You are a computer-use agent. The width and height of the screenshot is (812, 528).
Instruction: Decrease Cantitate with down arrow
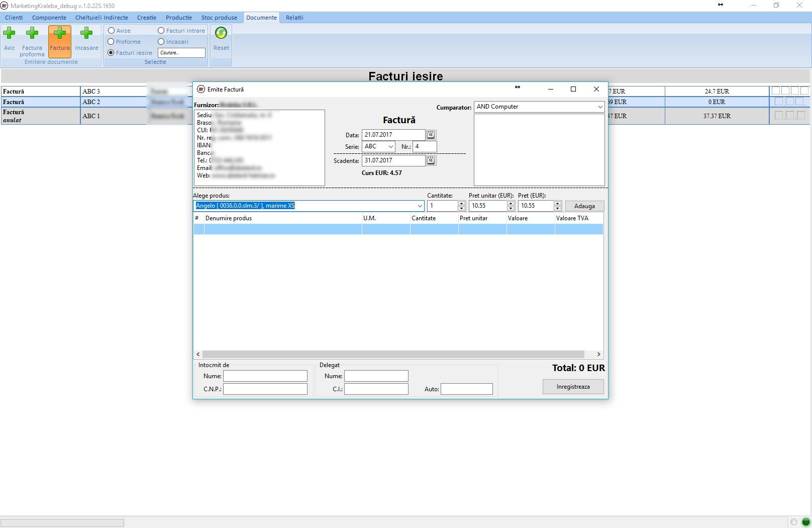coord(461,208)
